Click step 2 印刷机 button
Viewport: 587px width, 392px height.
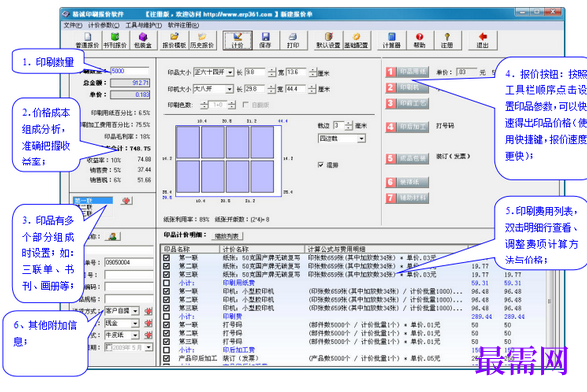pos(407,87)
